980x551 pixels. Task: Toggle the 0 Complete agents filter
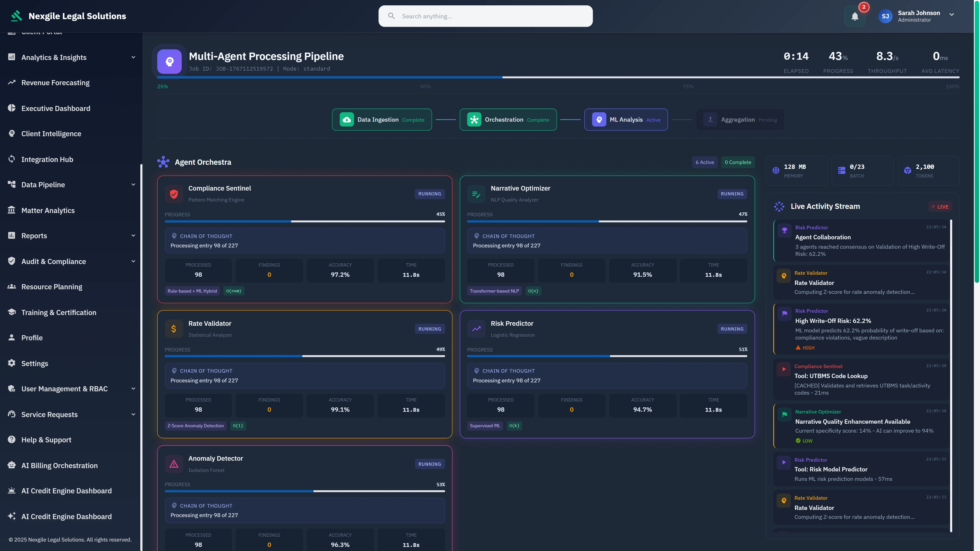pyautogui.click(x=738, y=162)
